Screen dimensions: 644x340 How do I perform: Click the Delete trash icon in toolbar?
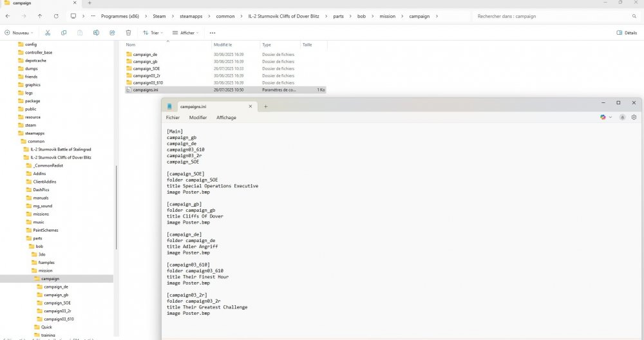click(129, 32)
